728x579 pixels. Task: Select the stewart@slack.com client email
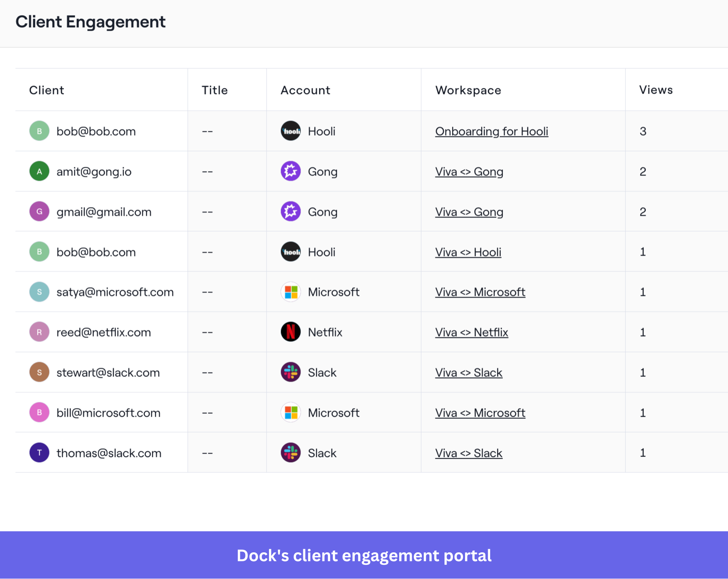point(108,372)
